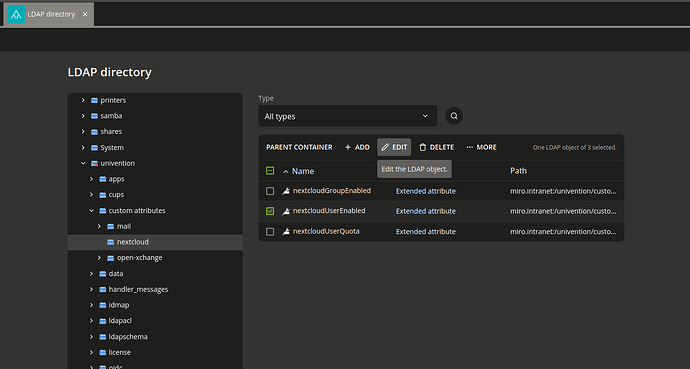Click the apps folder icon
Image resolution: width=690 pixels, height=369 pixels.
tap(103, 179)
